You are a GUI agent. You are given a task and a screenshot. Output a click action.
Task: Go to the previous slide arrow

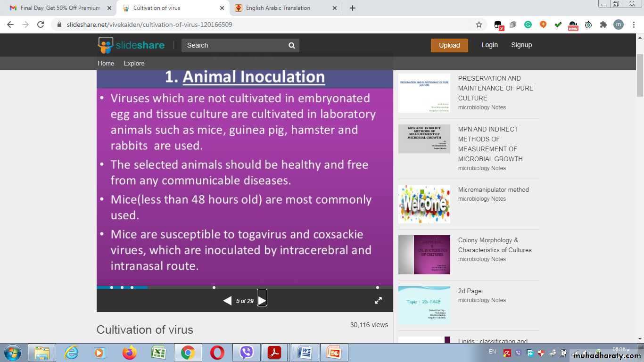coord(227,301)
